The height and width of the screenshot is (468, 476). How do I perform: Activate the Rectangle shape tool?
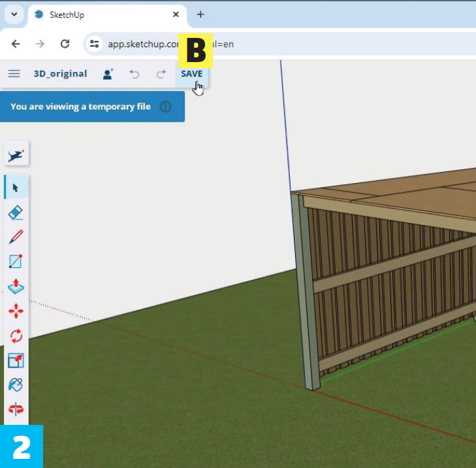point(16,261)
